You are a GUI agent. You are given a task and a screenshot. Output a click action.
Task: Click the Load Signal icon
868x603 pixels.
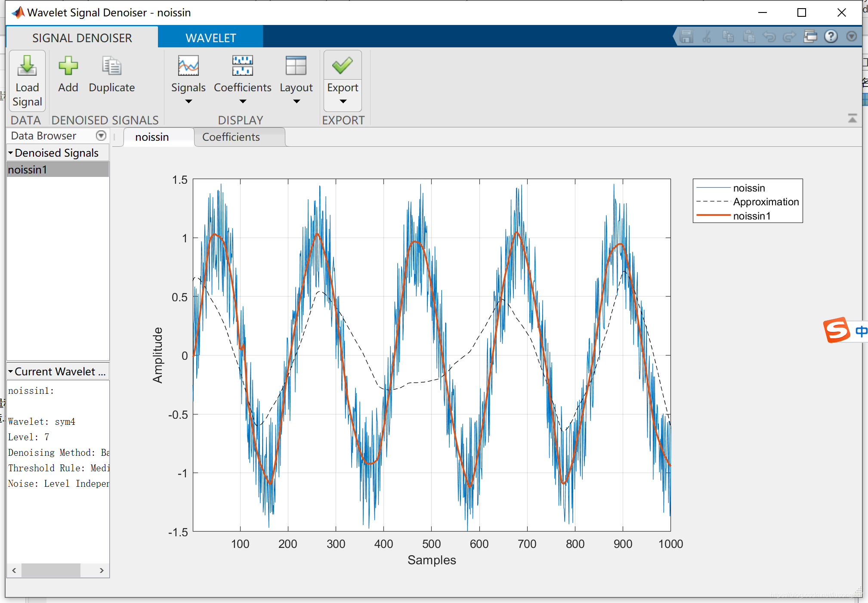27,66
